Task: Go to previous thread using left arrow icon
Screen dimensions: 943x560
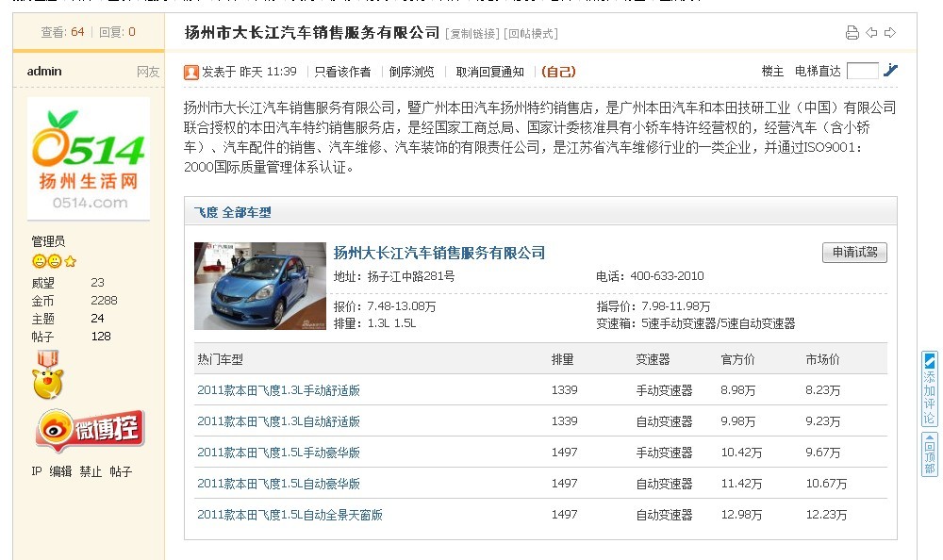Action: [x=871, y=32]
